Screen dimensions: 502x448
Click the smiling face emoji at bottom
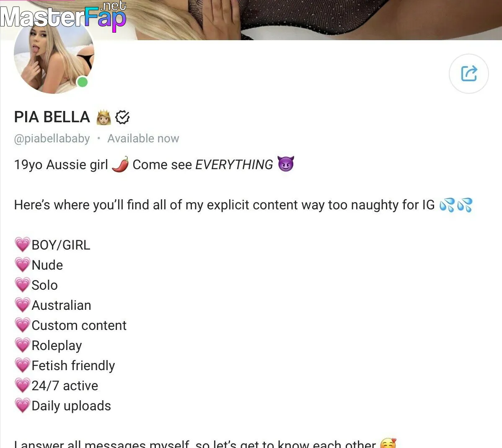point(388,443)
